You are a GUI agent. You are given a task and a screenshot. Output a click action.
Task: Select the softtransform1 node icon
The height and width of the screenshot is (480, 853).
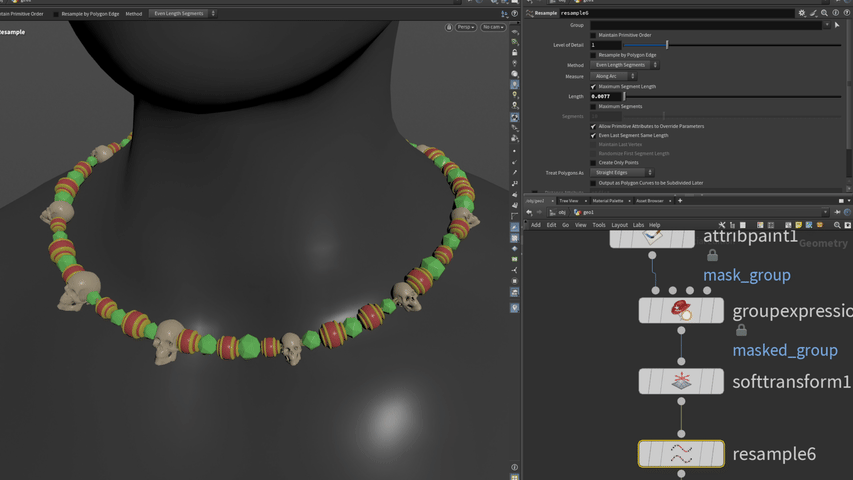[x=681, y=381]
